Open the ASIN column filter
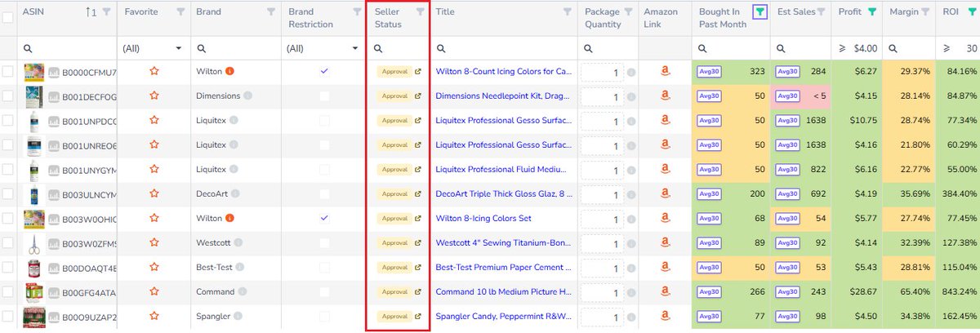This screenshot has width=980, height=333. (106, 12)
